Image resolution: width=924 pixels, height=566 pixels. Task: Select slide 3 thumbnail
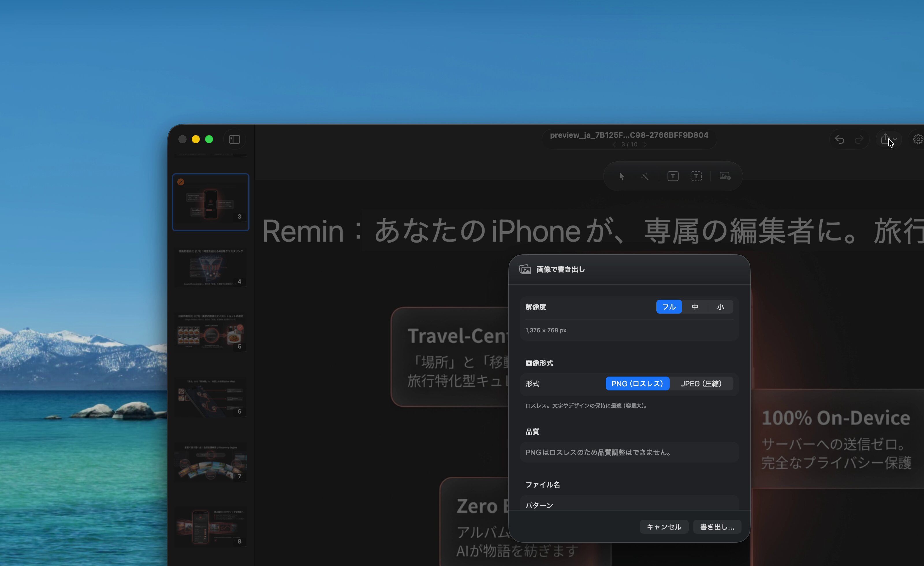pos(211,202)
